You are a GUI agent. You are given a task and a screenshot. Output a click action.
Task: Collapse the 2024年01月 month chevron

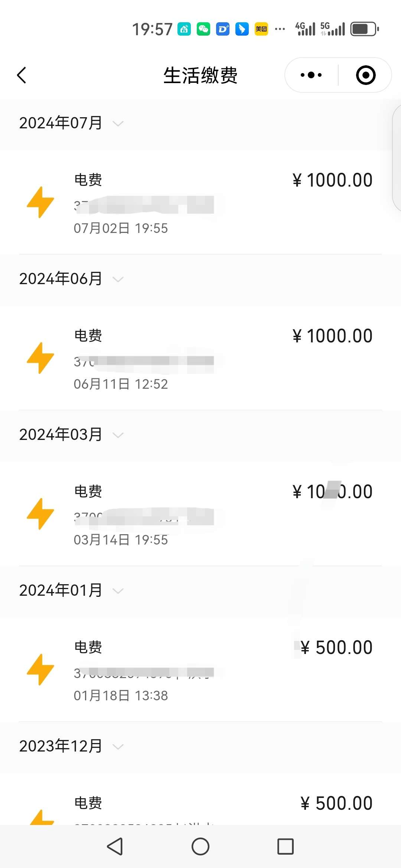118,591
